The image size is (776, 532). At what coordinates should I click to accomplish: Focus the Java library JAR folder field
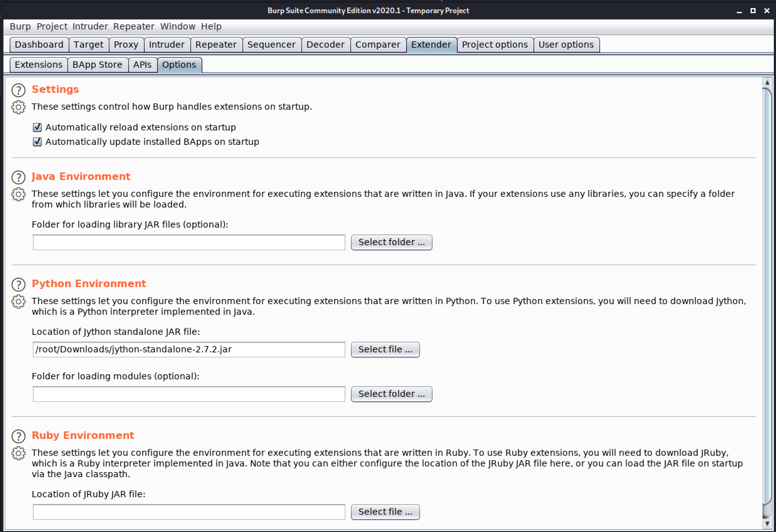pyautogui.click(x=189, y=242)
